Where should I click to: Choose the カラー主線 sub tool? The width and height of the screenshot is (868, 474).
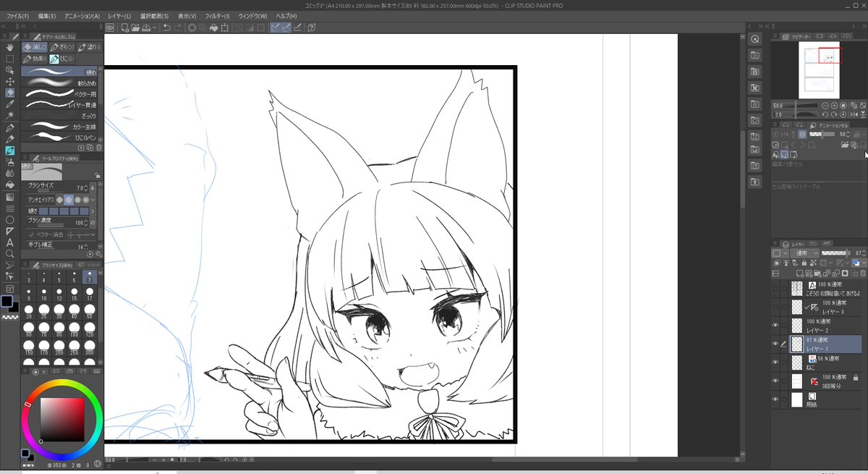tap(59, 126)
